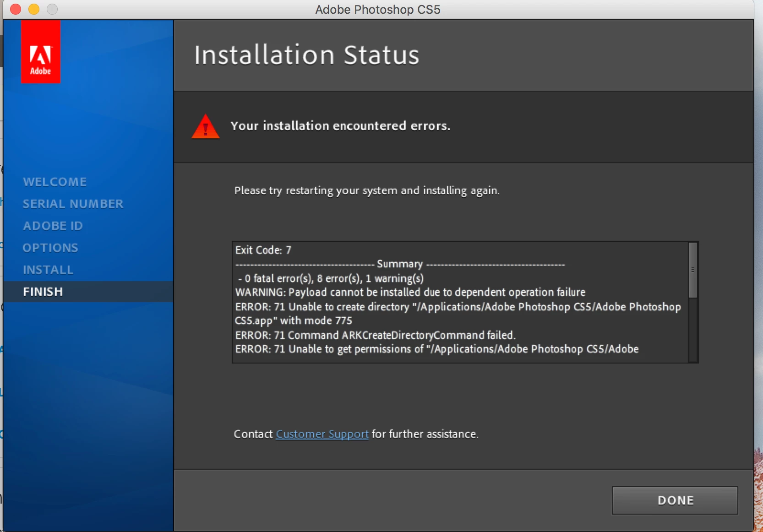This screenshot has width=763, height=532.
Task: Click the 'Unable to create directory' error line
Action: [458, 314]
